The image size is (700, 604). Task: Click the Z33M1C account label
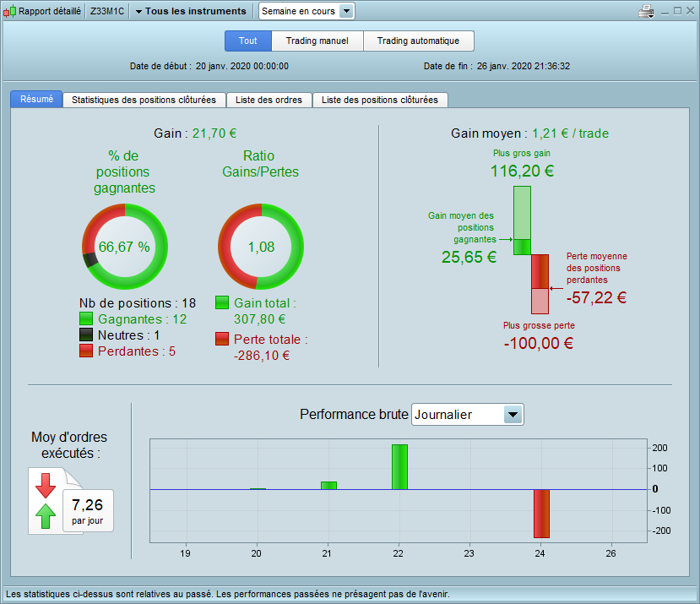tap(107, 11)
